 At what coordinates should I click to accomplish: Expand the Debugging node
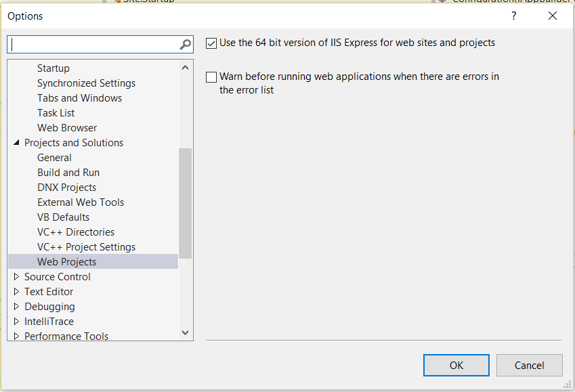pyautogui.click(x=16, y=306)
